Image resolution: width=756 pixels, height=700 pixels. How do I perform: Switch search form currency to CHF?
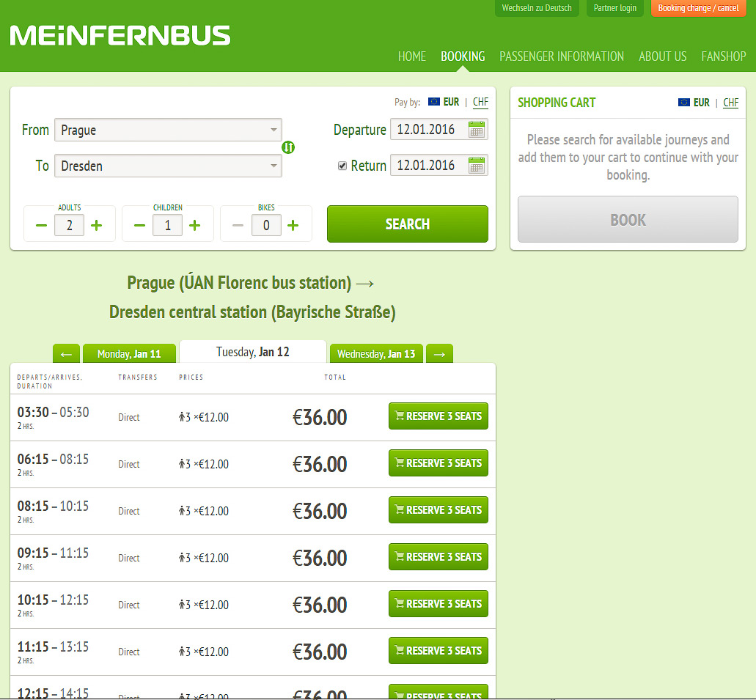(480, 102)
